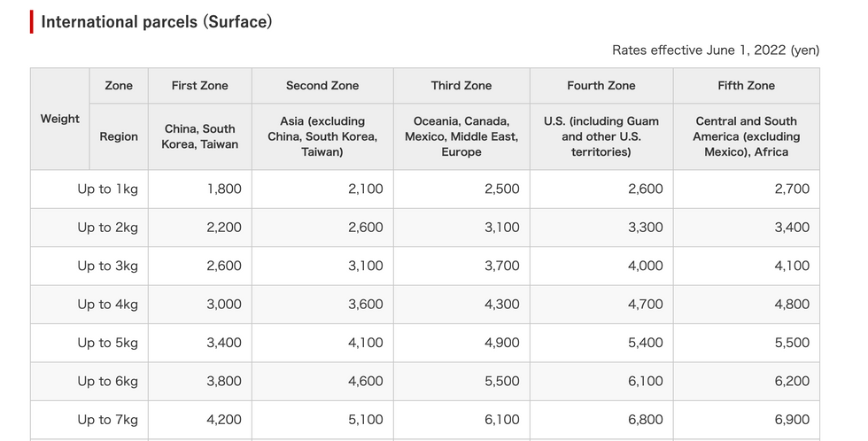Select the Central and South America region cell
This screenshot has height=441, width=868.
746,136
